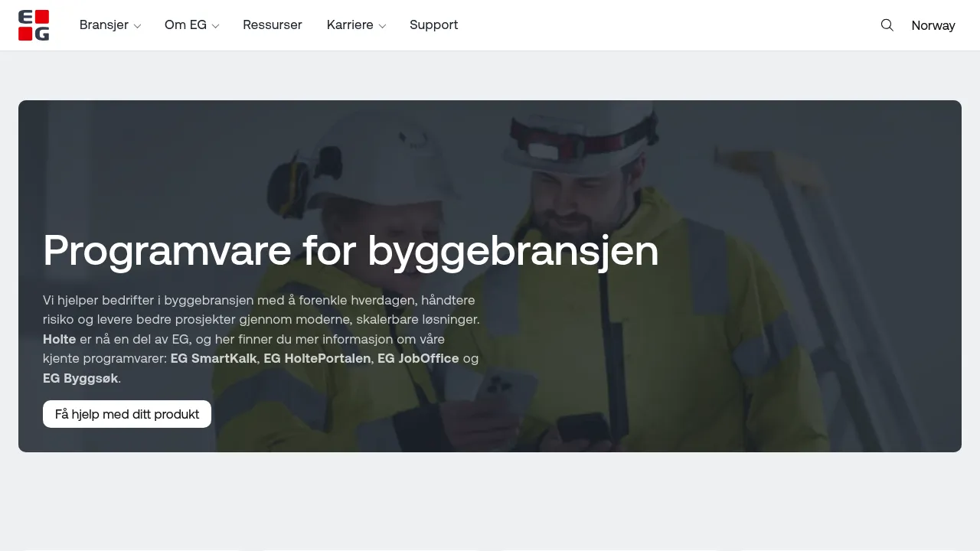Open the EG HoltePortalen link
The image size is (980, 551).
coord(317,359)
